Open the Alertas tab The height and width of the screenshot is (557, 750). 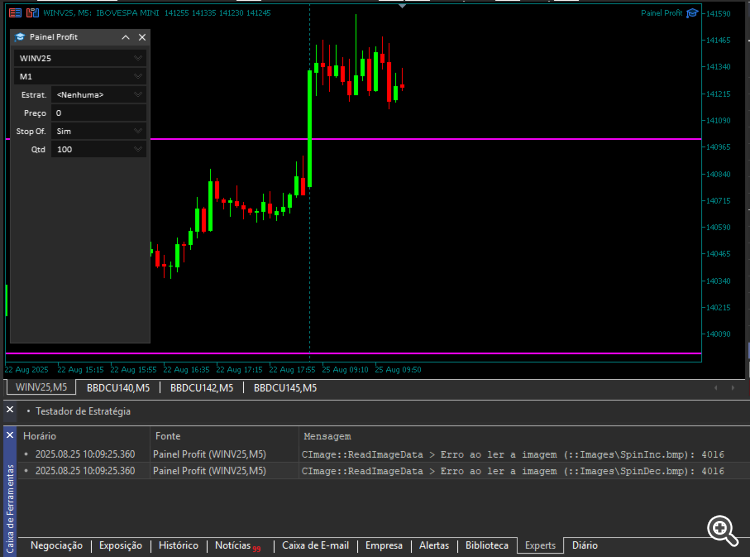tap(434, 546)
